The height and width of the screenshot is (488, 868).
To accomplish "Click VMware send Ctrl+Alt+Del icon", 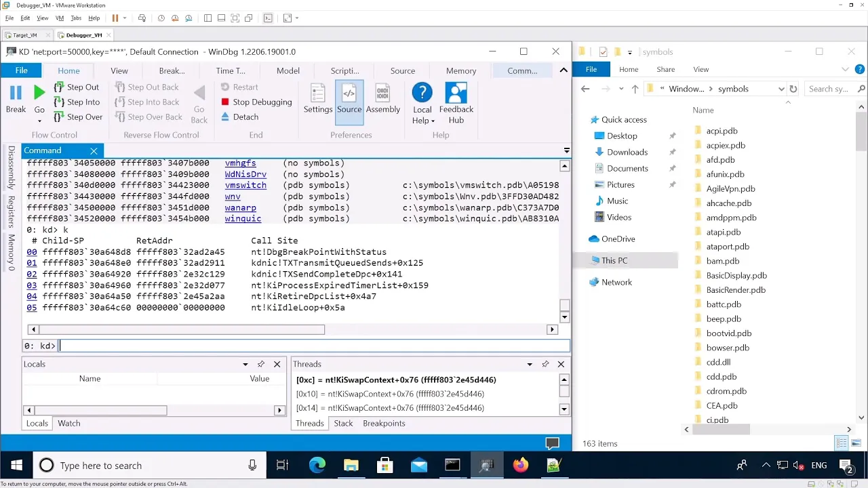I will pos(141,18).
